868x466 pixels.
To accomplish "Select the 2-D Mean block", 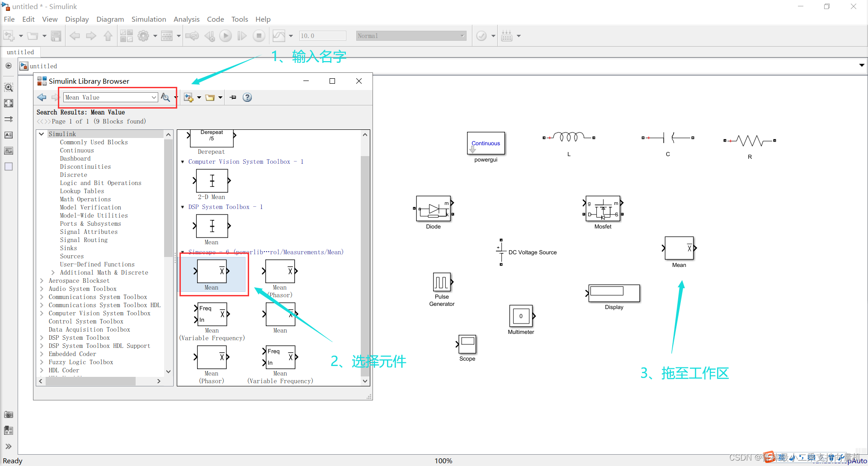I will [212, 185].
